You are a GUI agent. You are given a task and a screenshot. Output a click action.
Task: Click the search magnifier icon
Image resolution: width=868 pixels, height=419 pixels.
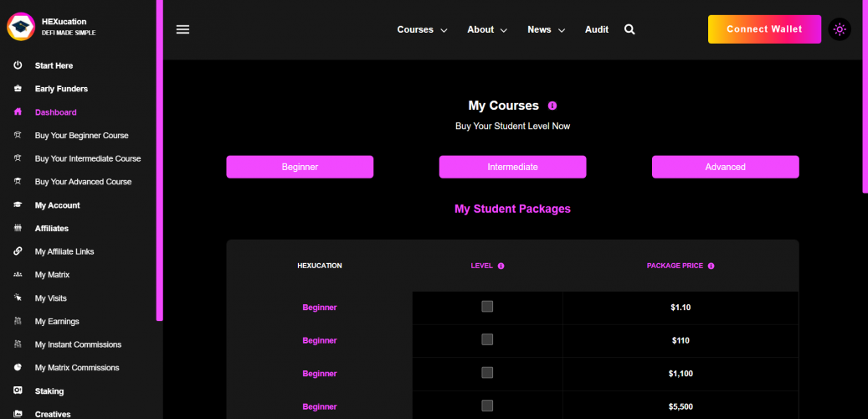click(x=629, y=29)
